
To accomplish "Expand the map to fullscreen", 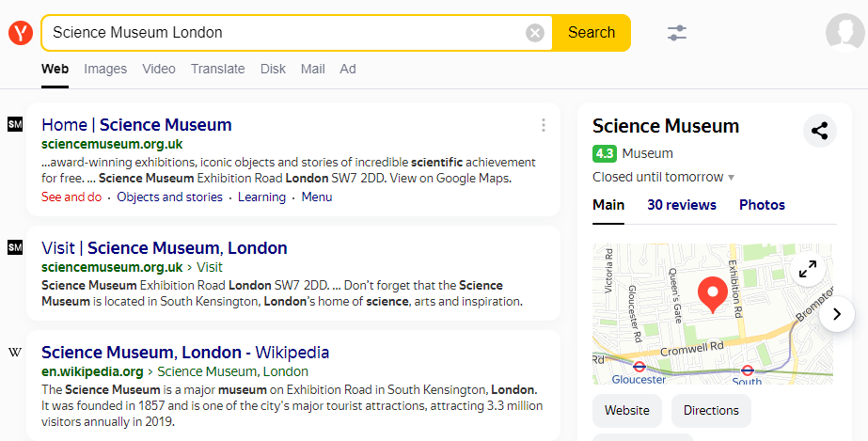I will click(807, 270).
